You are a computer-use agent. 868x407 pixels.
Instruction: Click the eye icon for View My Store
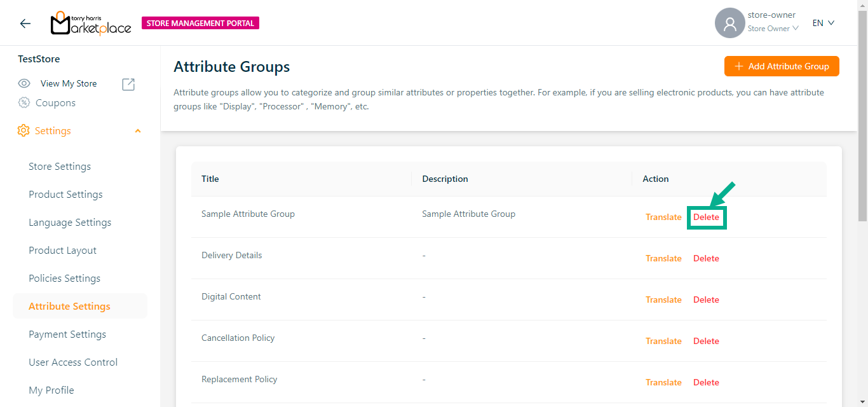tap(24, 83)
